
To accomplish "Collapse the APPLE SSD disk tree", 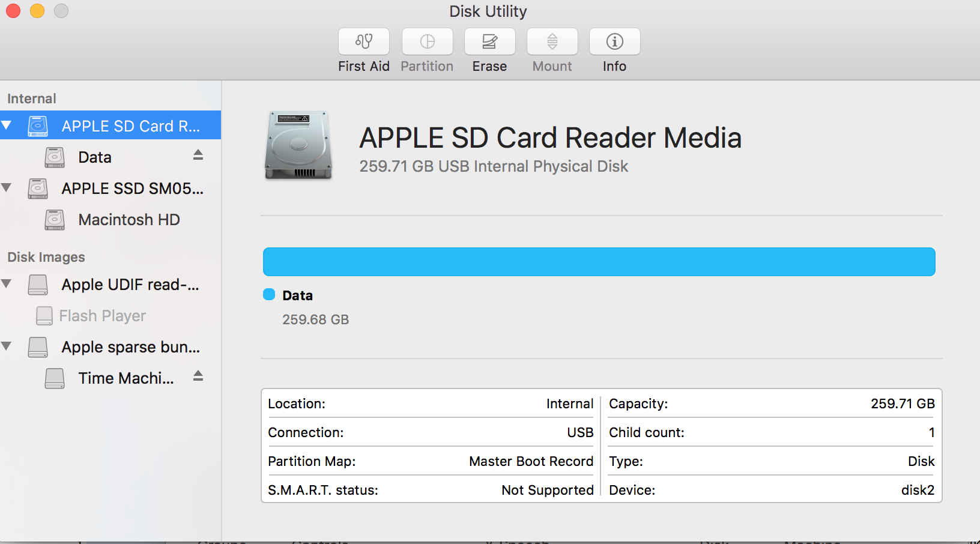I will tap(7, 188).
